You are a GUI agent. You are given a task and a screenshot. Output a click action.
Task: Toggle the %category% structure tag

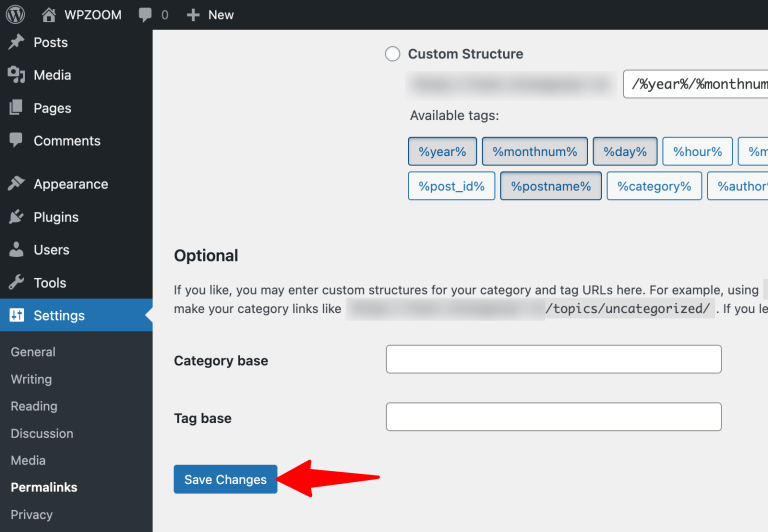[654, 185]
